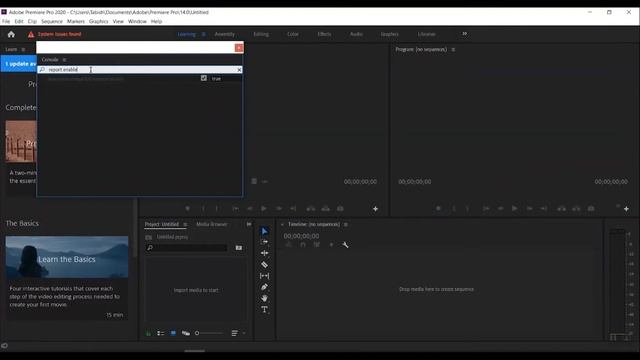The height and width of the screenshot is (360, 640).
Task: Toggle the Console true checkbox
Action: (204, 78)
